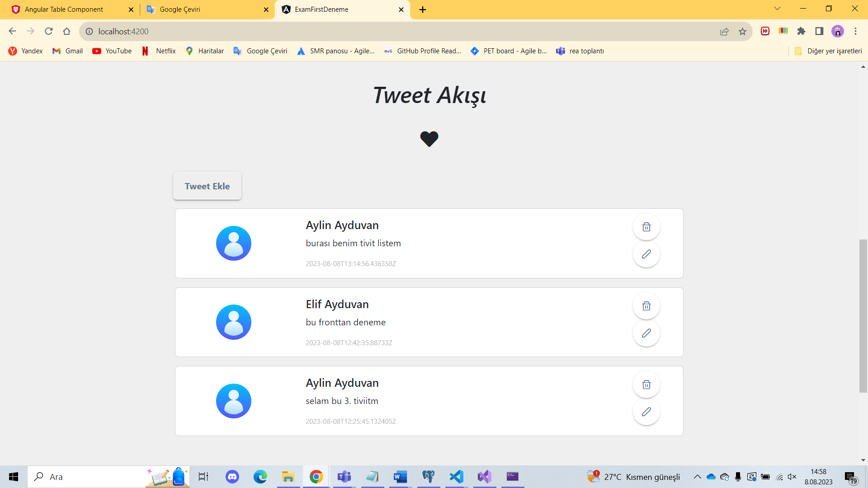Click the heart icon below Tweet Akışı

pos(429,139)
